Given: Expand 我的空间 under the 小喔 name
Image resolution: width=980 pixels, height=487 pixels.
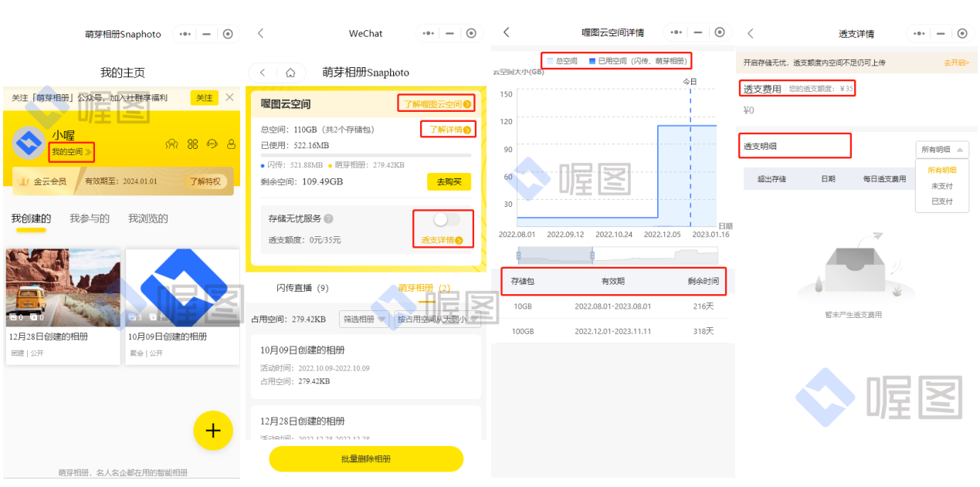Looking at the screenshot, I should click(x=72, y=153).
